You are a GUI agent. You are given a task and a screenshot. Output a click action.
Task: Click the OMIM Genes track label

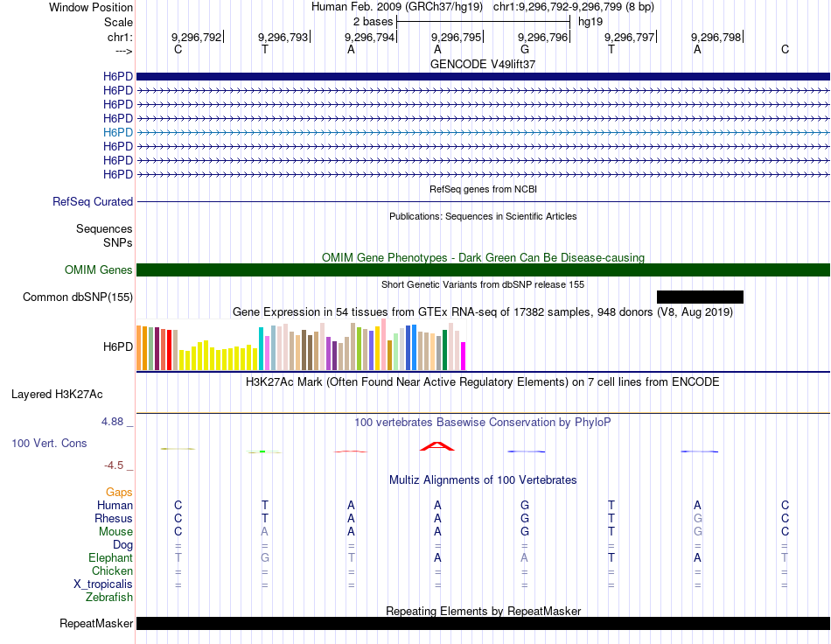(99, 269)
